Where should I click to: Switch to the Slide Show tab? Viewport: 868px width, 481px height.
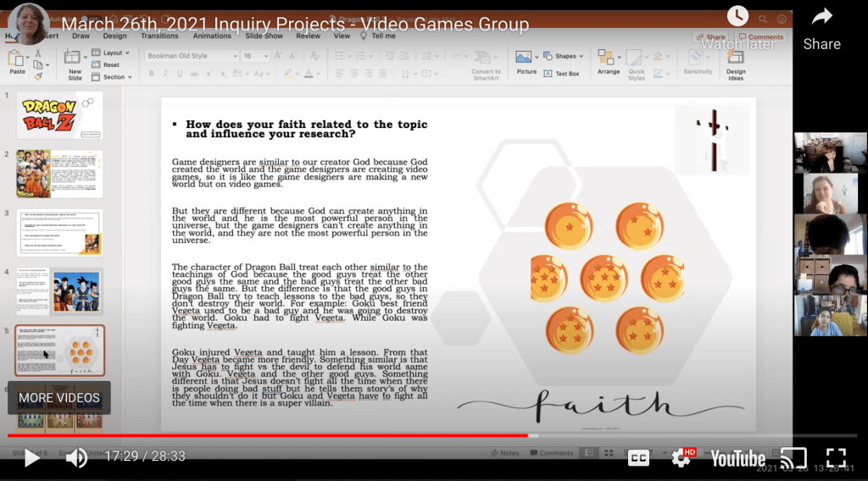pos(263,36)
